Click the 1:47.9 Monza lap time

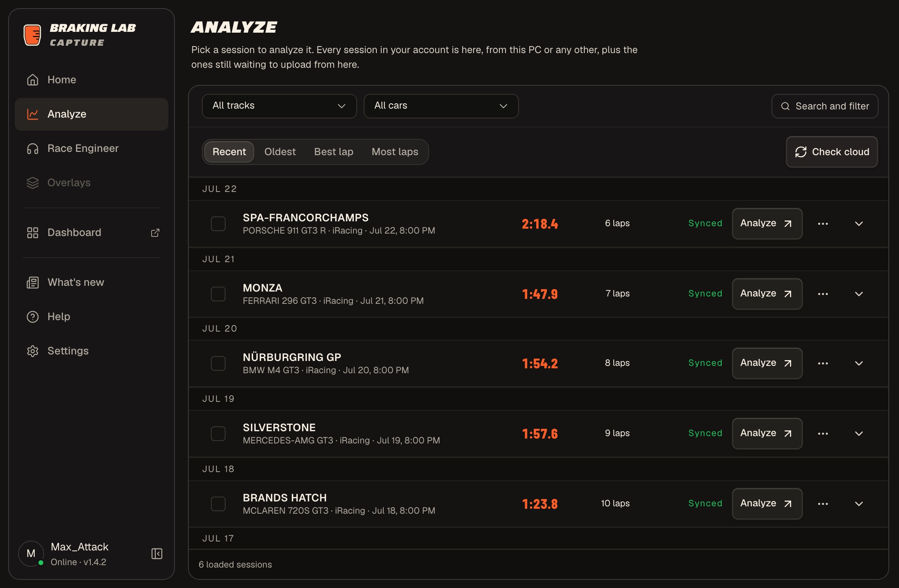click(x=540, y=294)
